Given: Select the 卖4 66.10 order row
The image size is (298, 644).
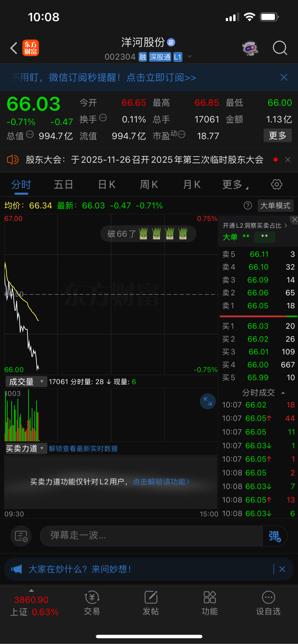Looking at the screenshot, I should click(258, 267).
